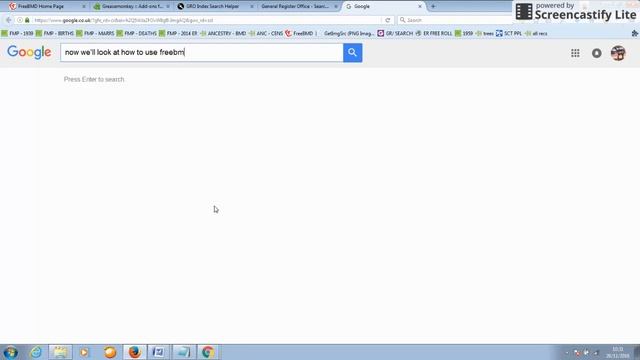Open FMP - MARRS bookmark
This screenshot has width=640, height=360.
[x=95, y=33]
